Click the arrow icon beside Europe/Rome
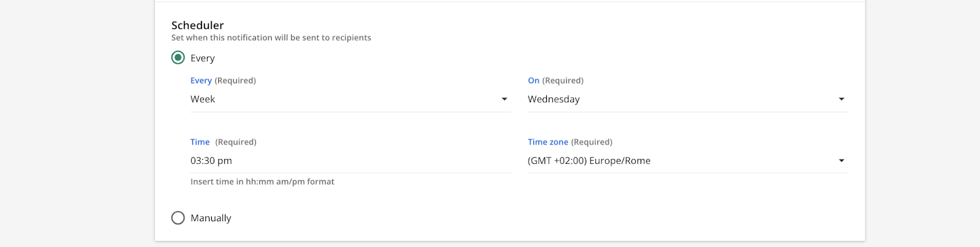Viewport: 980px width, 247px height. click(x=842, y=161)
